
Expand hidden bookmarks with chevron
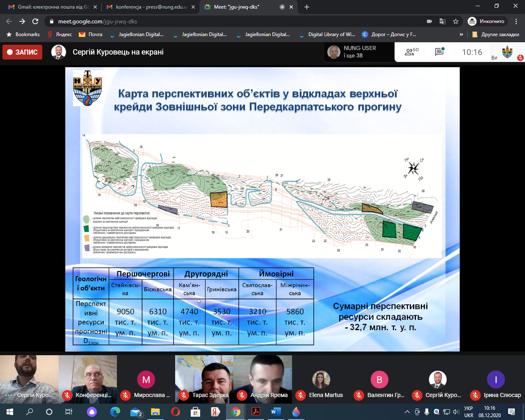point(461,34)
